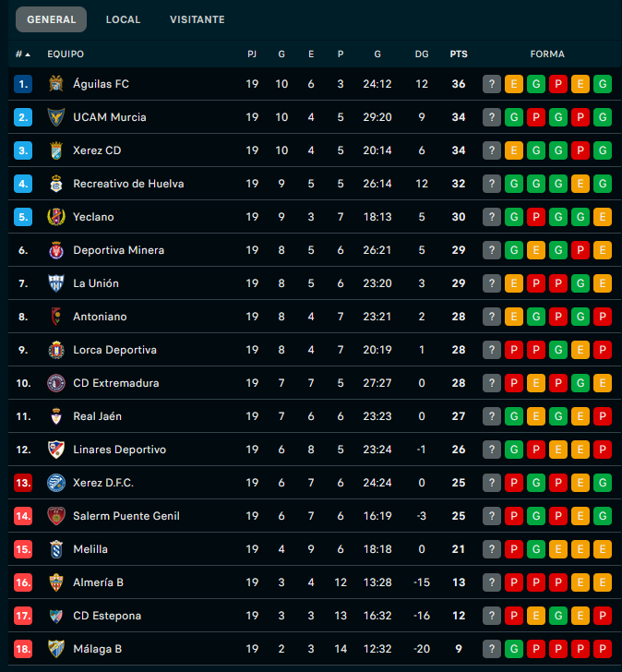This screenshot has height=672, width=622.
Task: Click the Málaga B team crest
Action: 55,649
